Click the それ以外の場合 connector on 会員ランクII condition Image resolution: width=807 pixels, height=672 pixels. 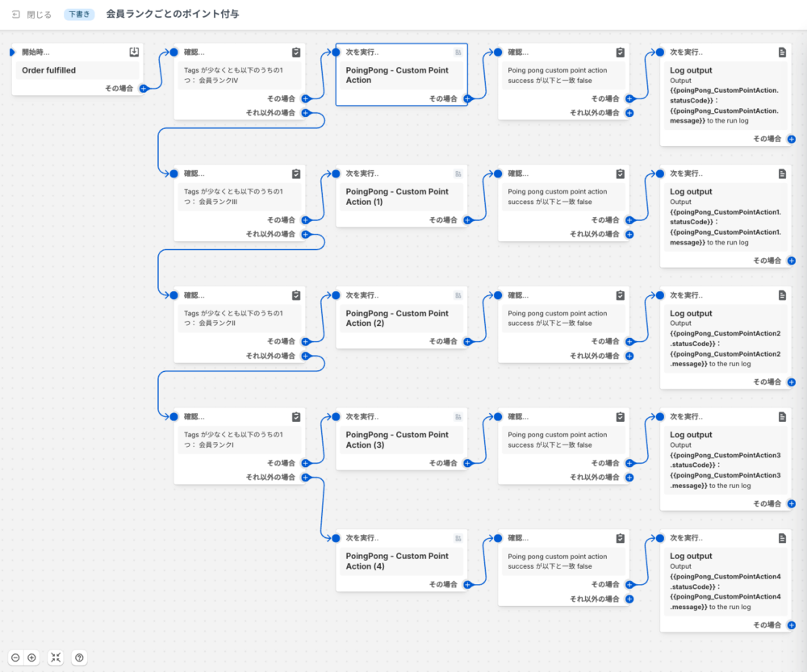pyautogui.click(x=306, y=356)
